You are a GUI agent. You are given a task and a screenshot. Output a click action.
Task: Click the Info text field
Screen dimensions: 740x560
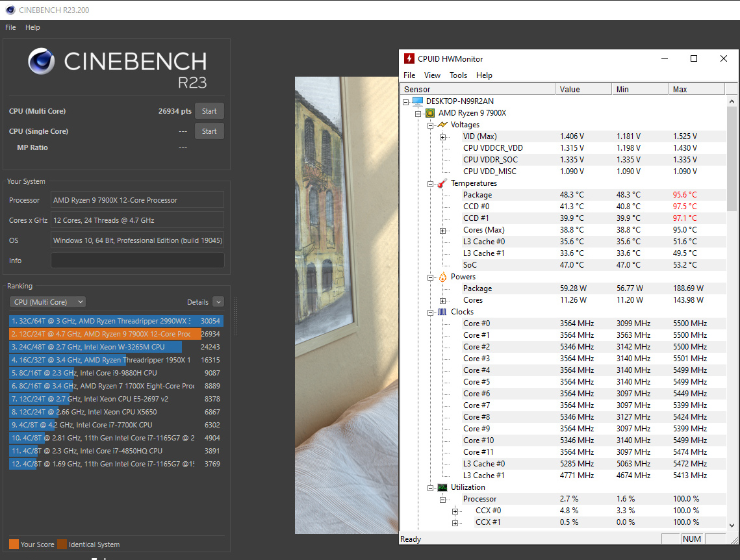137,261
